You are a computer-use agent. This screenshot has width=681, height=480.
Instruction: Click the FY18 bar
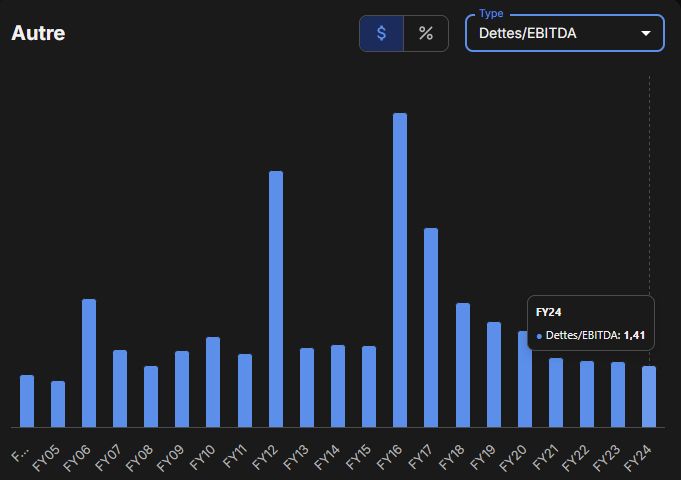coord(463,365)
